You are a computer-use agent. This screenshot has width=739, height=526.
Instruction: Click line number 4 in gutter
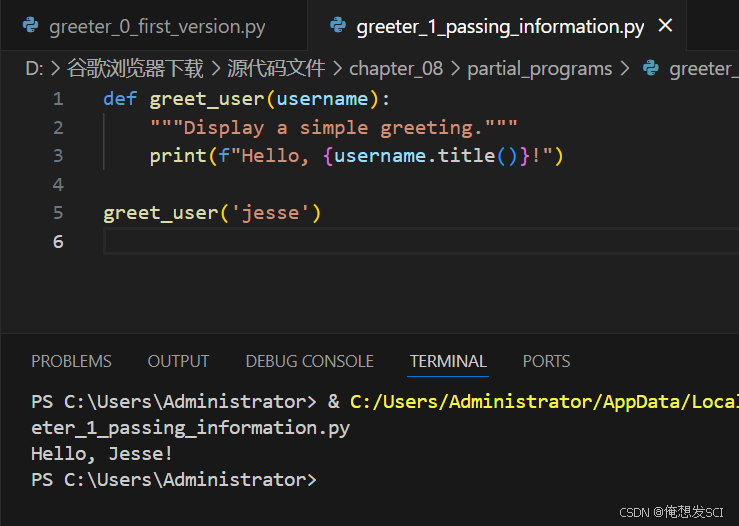tap(58, 185)
